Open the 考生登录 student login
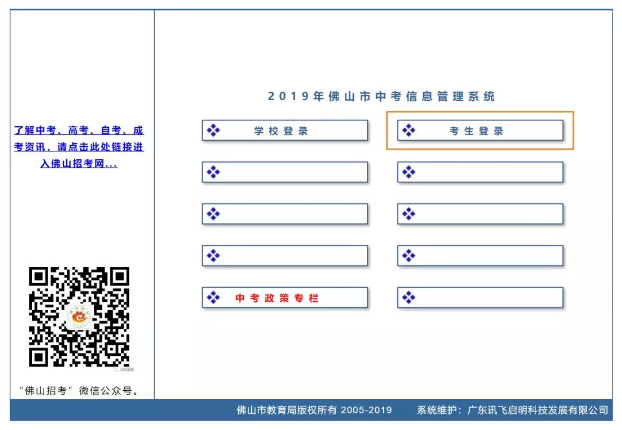The image size is (622, 430). (x=477, y=131)
